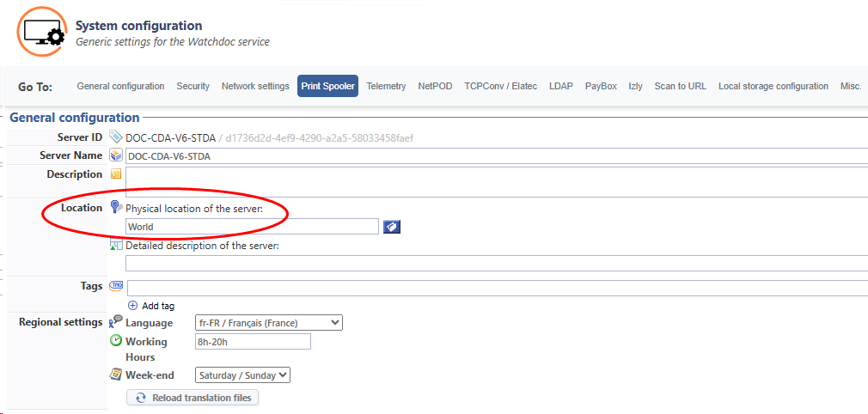Click the Working Hours clock icon
The image size is (868, 414).
click(x=116, y=341)
